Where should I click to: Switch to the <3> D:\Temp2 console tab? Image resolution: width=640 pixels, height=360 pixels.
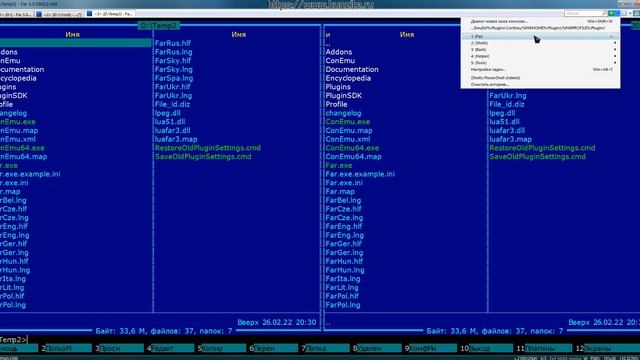coord(110,13)
